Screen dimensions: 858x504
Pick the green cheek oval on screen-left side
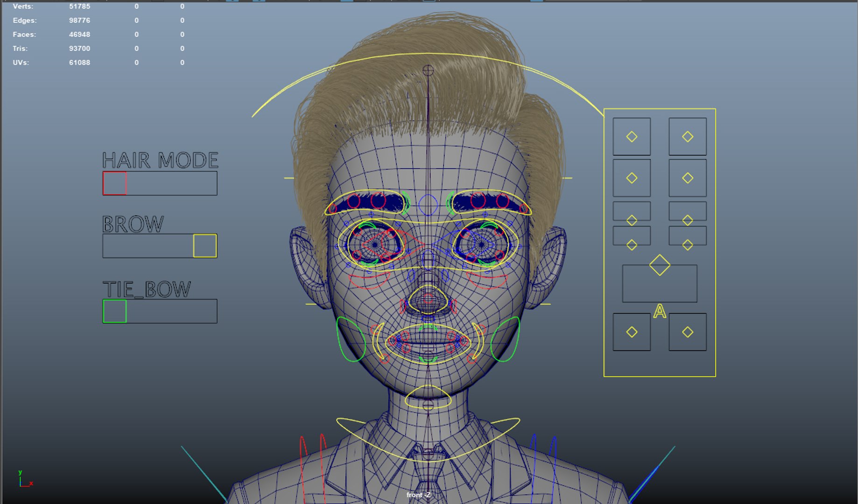tap(351, 339)
